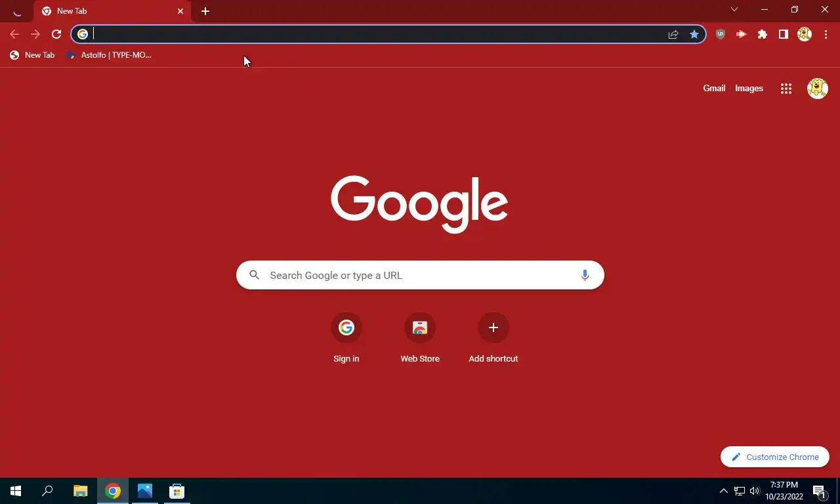Image resolution: width=840 pixels, height=504 pixels.
Task: Open a new tab with plus
Action: (x=205, y=11)
